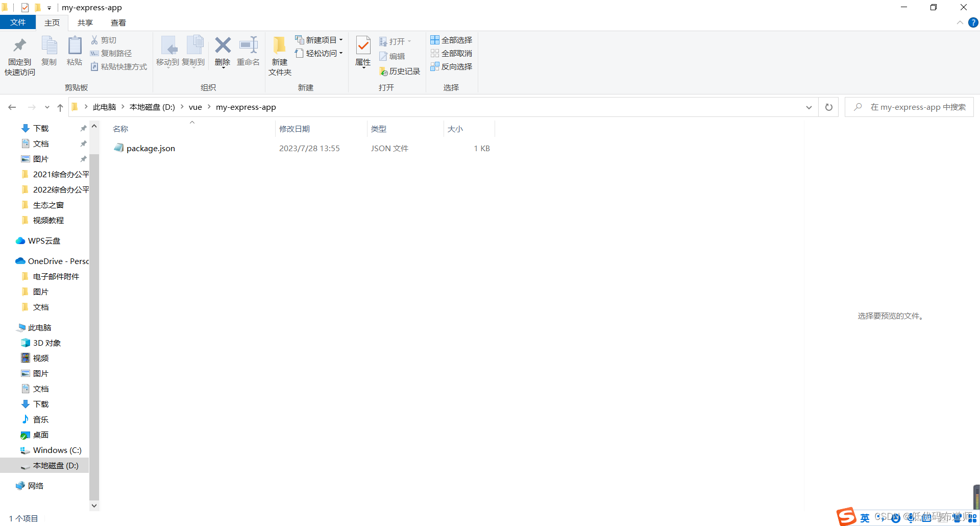Select 桌面 under 此电脑

coord(41,435)
